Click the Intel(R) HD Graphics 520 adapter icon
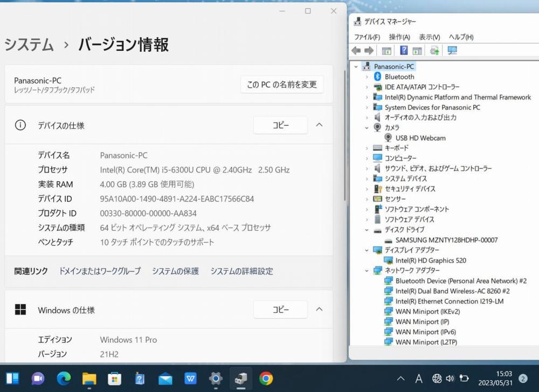 [x=388, y=260]
